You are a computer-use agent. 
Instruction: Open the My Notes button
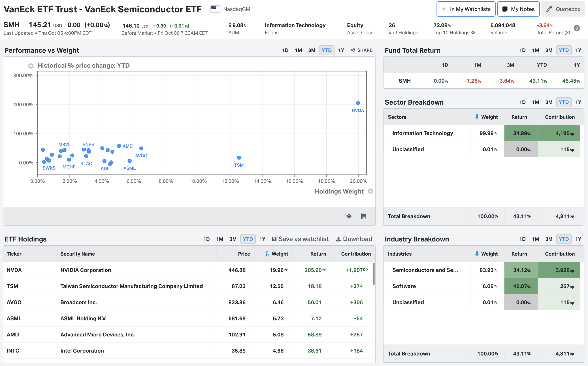pyautogui.click(x=518, y=9)
